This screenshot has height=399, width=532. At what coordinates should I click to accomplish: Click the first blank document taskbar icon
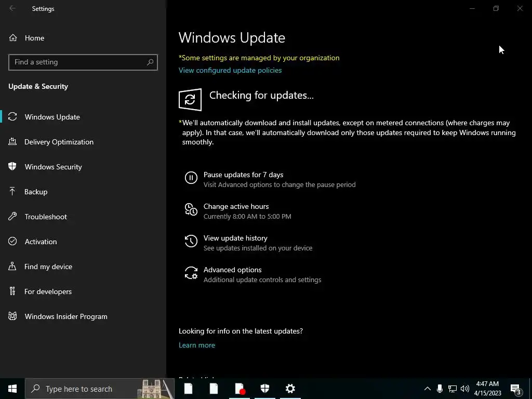click(x=188, y=389)
